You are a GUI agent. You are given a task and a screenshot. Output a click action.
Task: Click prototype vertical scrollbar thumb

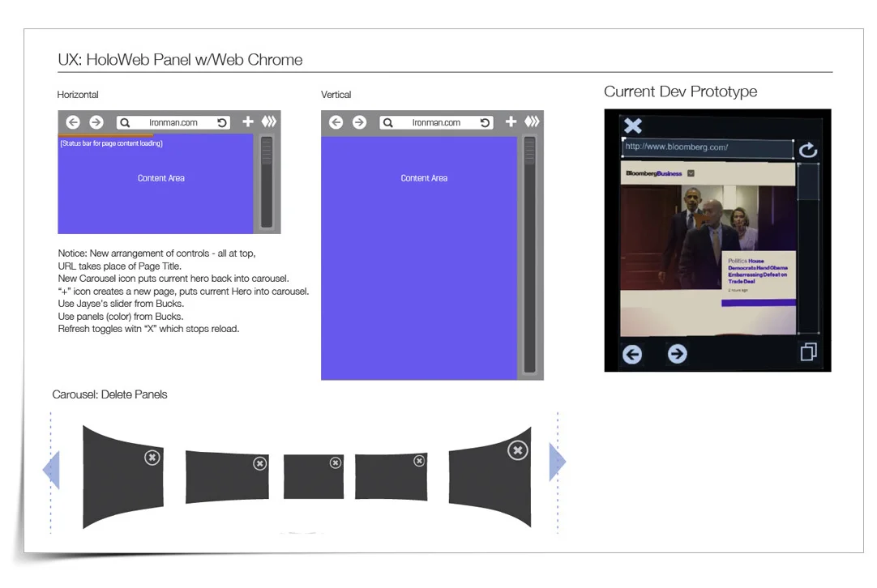tap(808, 181)
